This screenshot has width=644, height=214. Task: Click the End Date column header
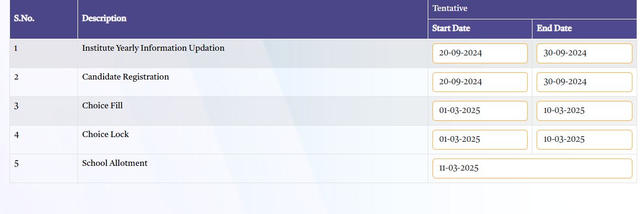point(554,29)
